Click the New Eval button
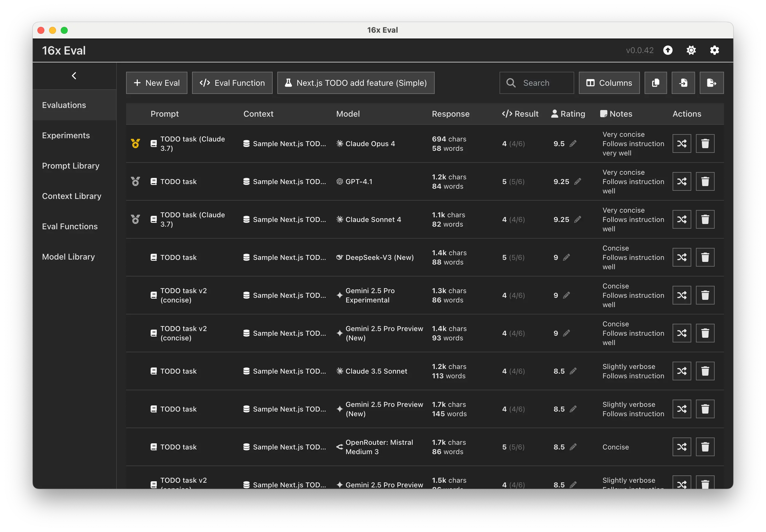Screen dimensions: 766x532 point(156,83)
